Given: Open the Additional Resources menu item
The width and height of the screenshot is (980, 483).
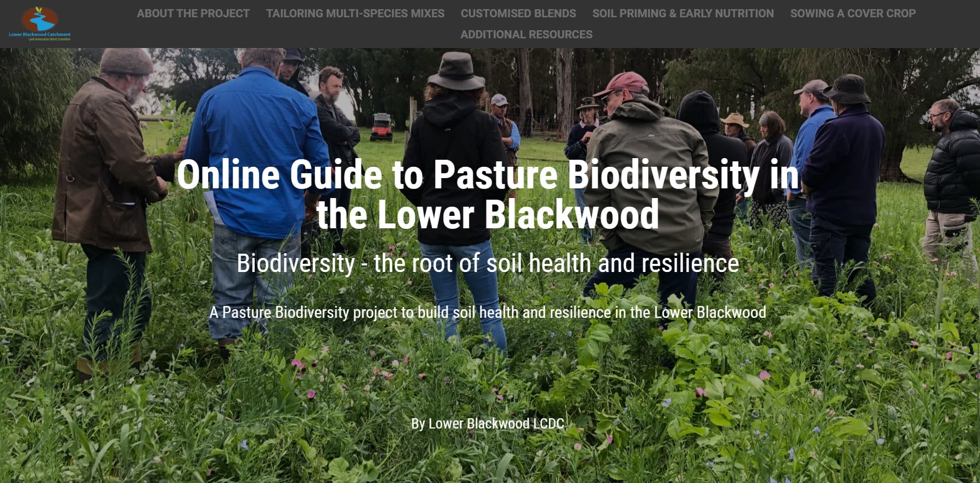Looking at the screenshot, I should (x=526, y=35).
